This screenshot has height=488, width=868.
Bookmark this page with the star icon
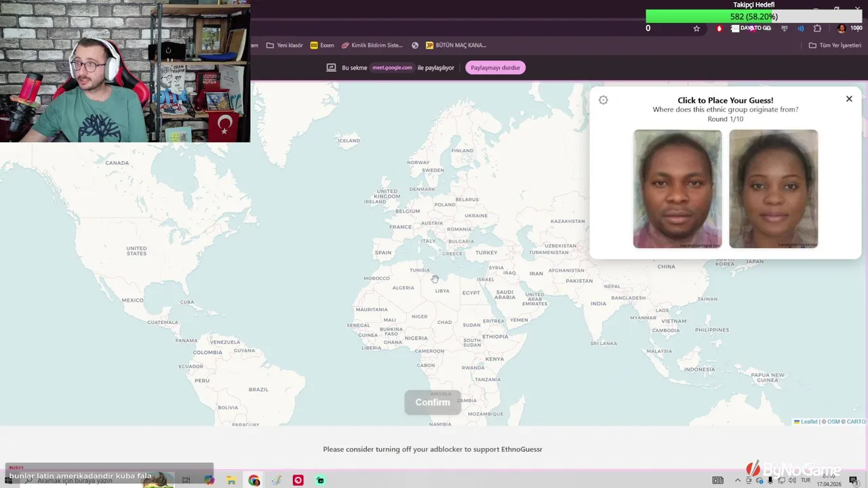pos(696,28)
